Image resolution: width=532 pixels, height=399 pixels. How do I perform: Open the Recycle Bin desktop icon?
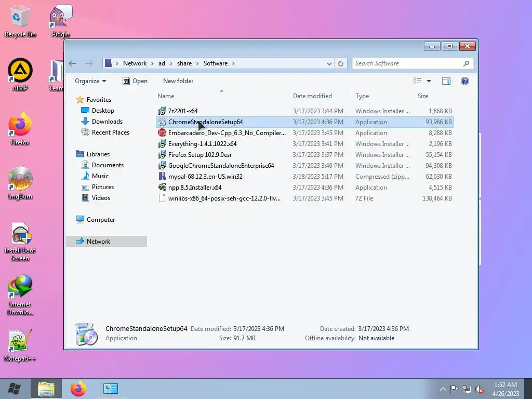[20, 21]
